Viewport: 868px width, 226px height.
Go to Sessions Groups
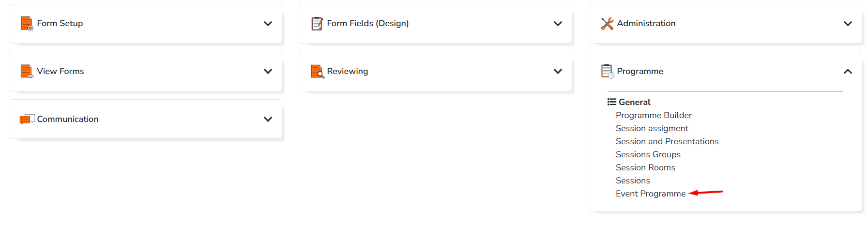tap(648, 154)
